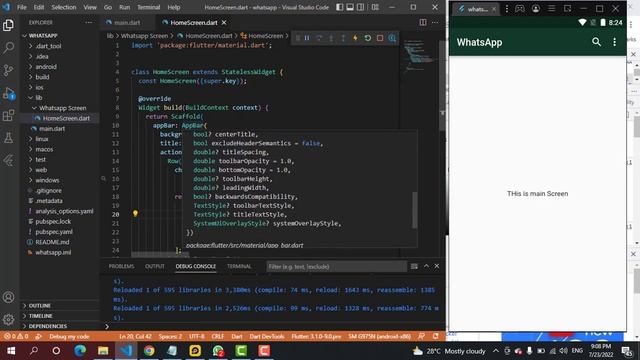Open the Terminal menu
640x360 pixels.
(x=149, y=7)
